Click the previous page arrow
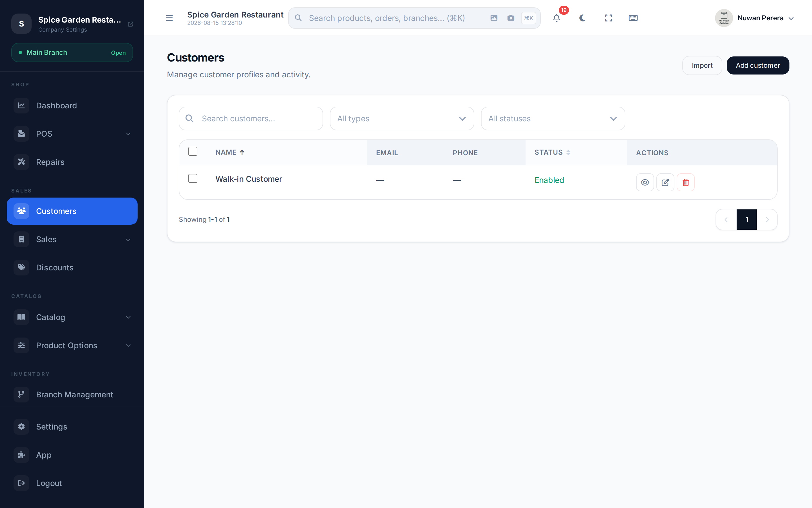This screenshot has height=508, width=812. tap(726, 219)
